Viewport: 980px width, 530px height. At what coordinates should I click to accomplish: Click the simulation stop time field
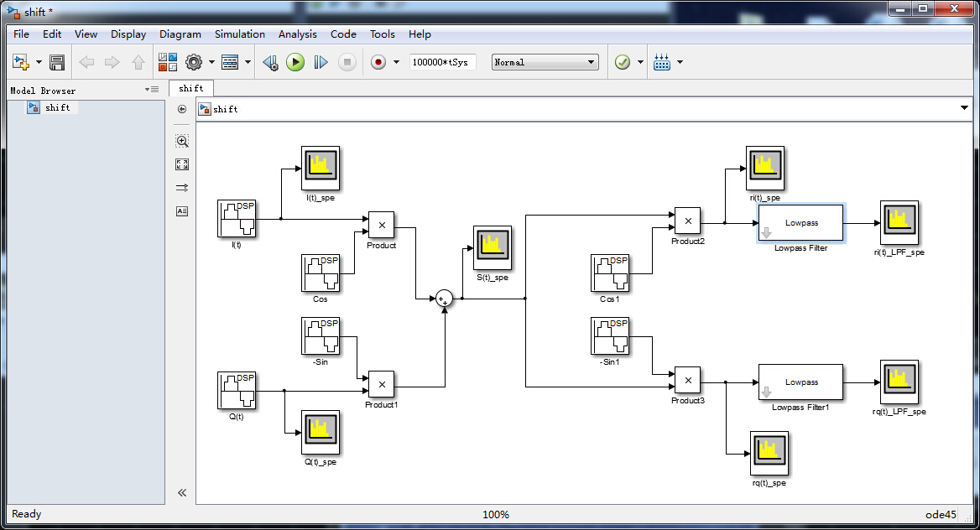pos(441,62)
